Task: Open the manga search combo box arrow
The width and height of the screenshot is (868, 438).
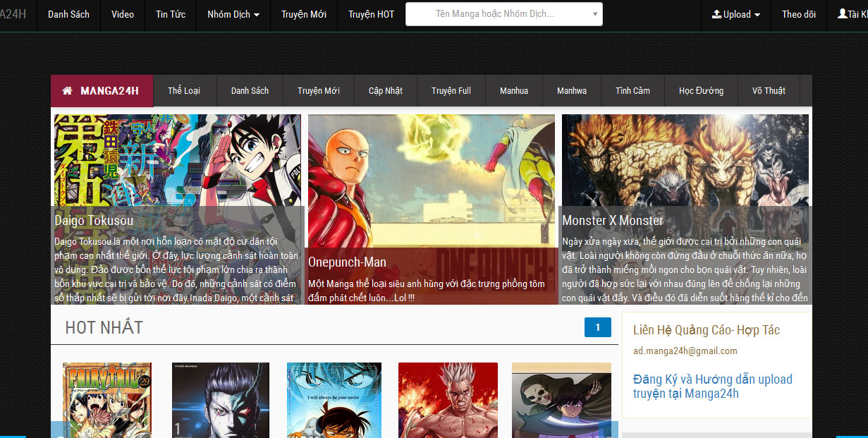Action: click(x=594, y=14)
